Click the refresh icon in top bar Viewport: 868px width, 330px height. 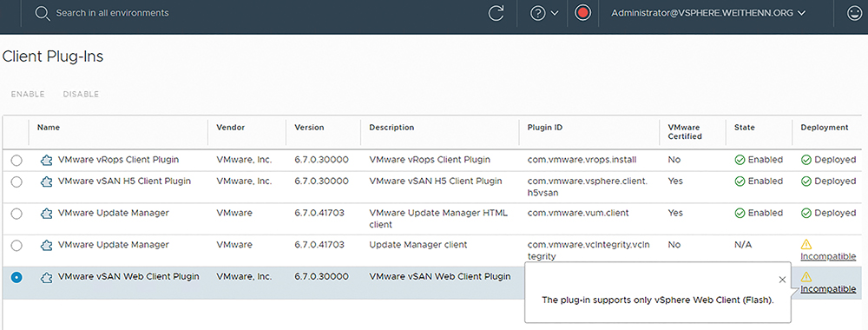click(x=496, y=13)
